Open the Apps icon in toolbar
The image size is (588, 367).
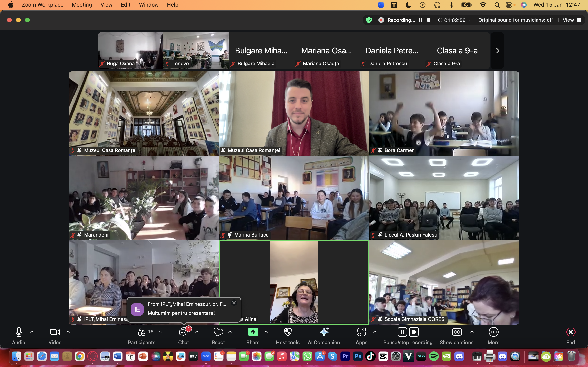tap(362, 332)
